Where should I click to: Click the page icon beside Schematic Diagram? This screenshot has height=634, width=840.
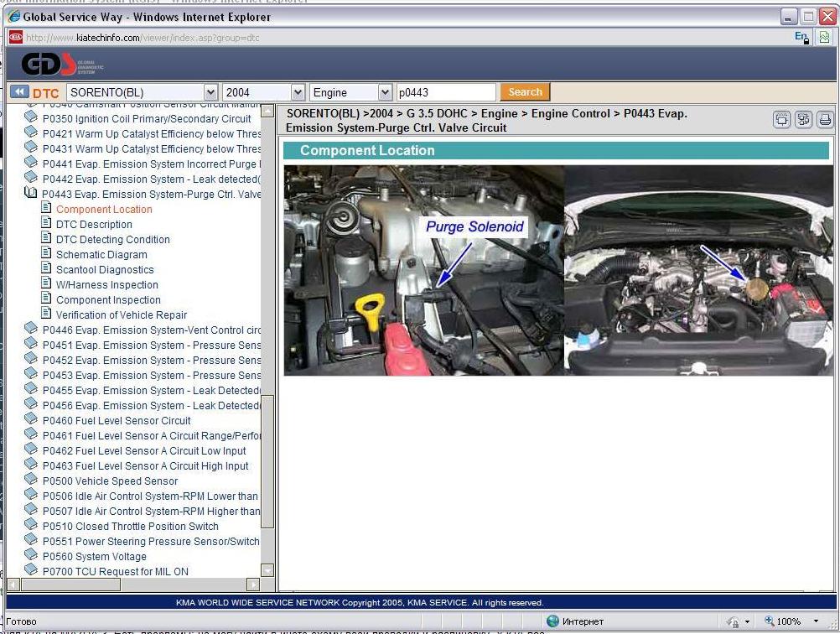(x=47, y=254)
